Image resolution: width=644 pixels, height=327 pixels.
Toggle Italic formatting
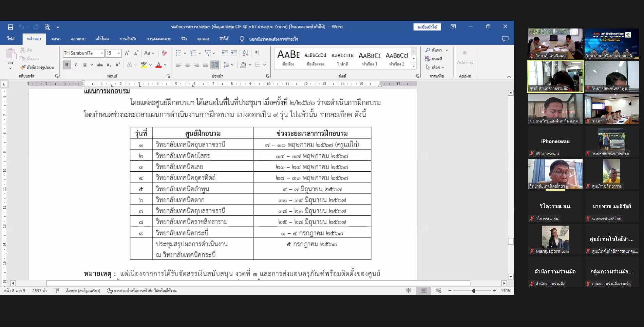[76, 65]
